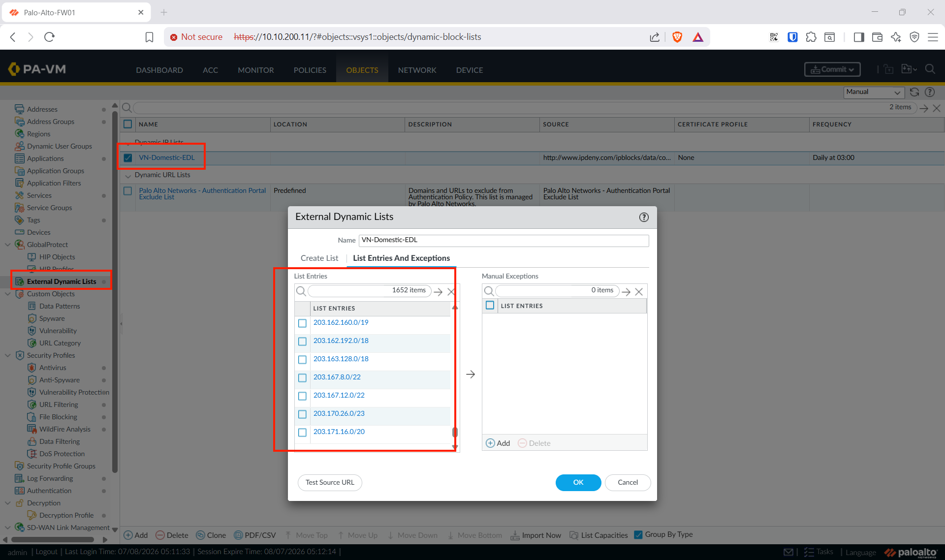Image resolution: width=945 pixels, height=560 pixels.
Task: Click the Test Source URL button
Action: [x=330, y=483]
